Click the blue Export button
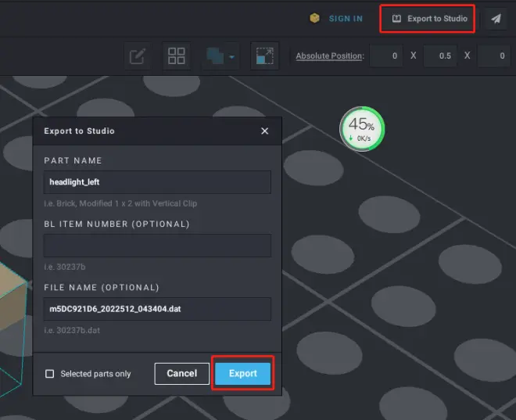The height and width of the screenshot is (420, 516). pos(243,374)
